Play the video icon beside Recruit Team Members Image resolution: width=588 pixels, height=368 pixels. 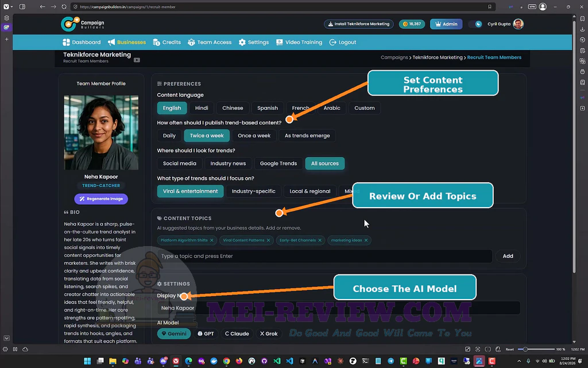[x=137, y=60]
